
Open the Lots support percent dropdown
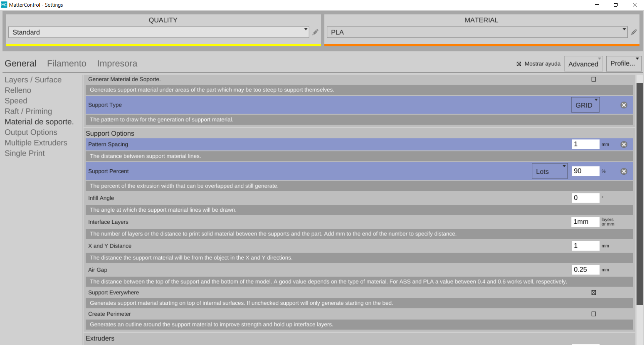549,171
